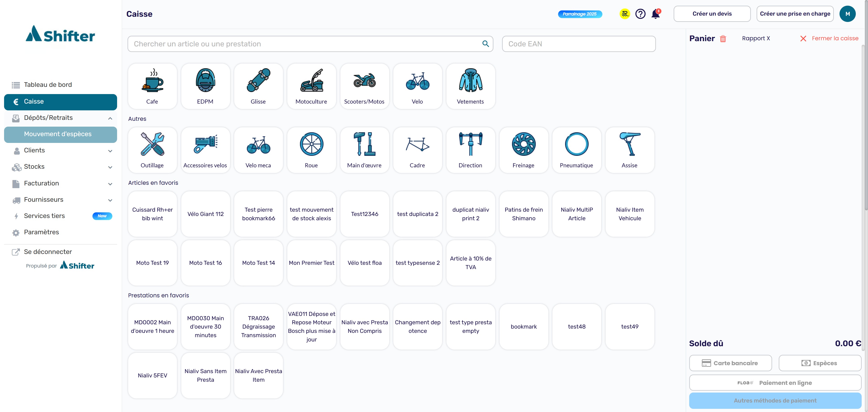The width and height of the screenshot is (868, 412).
Task: Add Moto Test 19 article
Action: (x=152, y=263)
